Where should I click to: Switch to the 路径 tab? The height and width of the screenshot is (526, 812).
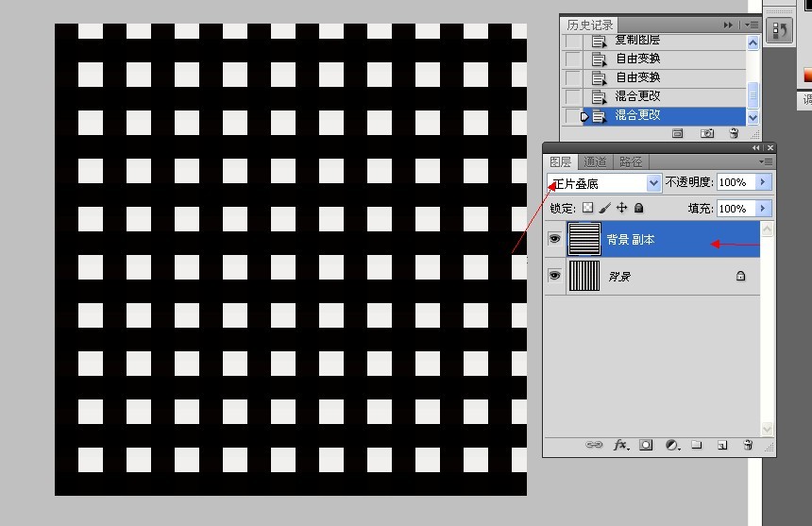tap(631, 162)
